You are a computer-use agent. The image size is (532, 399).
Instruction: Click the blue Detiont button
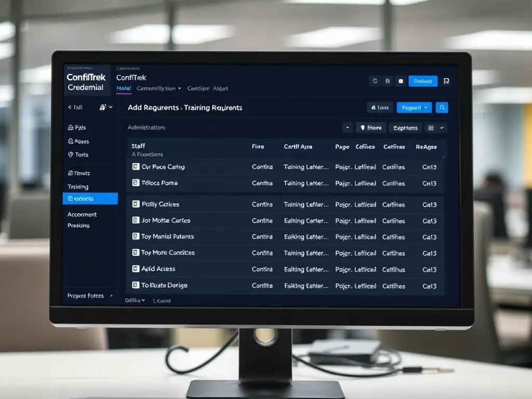422,81
